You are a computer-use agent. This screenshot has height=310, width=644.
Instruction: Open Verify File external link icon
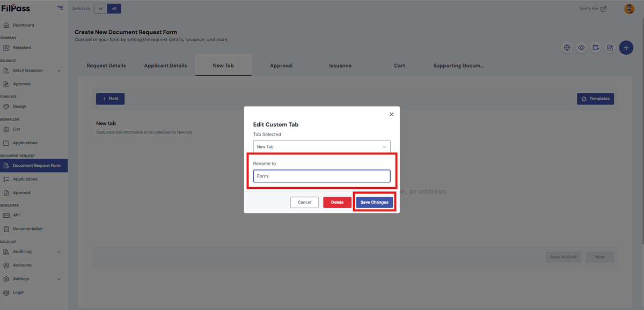(x=603, y=9)
